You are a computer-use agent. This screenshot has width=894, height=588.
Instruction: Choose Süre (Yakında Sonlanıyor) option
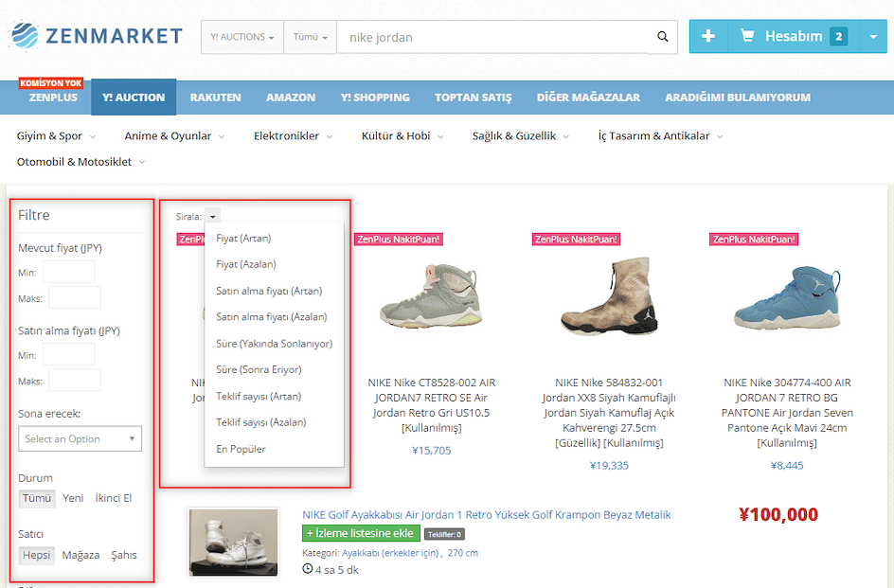tap(275, 344)
